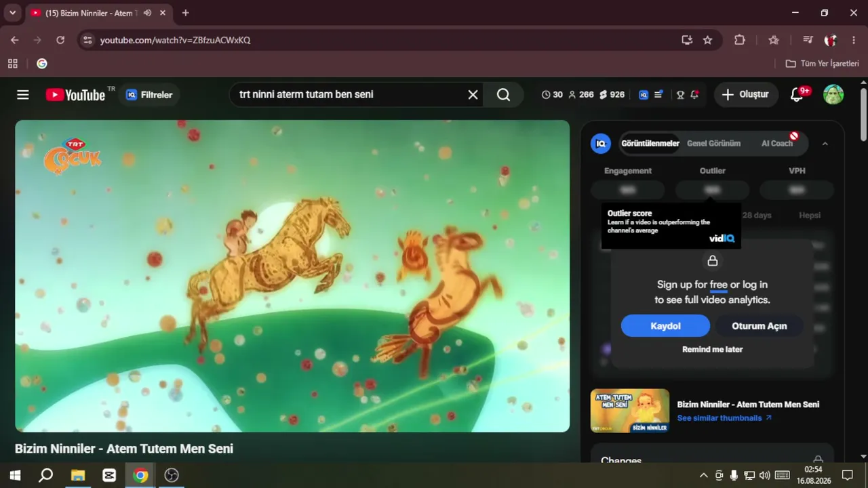Open the apps grid in bookmarks bar
Image resolution: width=868 pixels, height=488 pixels.
12,64
